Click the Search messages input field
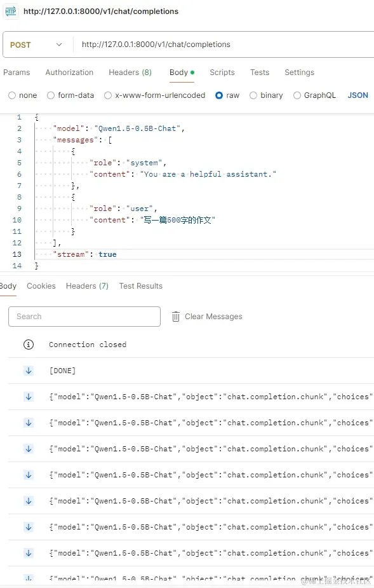 coord(84,316)
